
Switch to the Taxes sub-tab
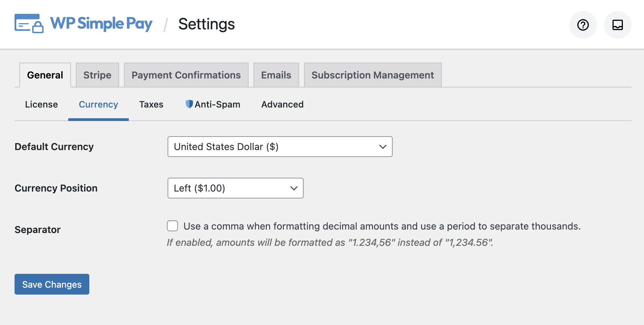click(151, 104)
